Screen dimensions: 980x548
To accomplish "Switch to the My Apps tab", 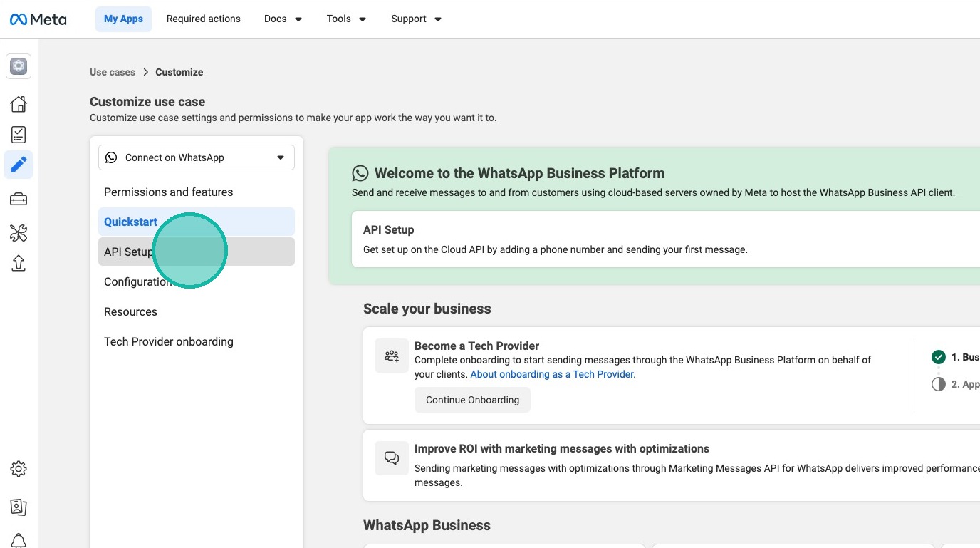I will (x=123, y=19).
